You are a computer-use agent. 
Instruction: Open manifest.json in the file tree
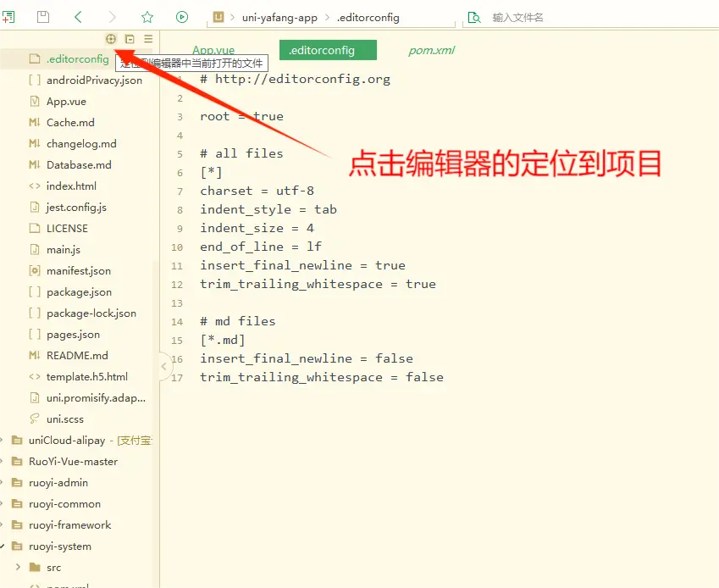(x=78, y=271)
